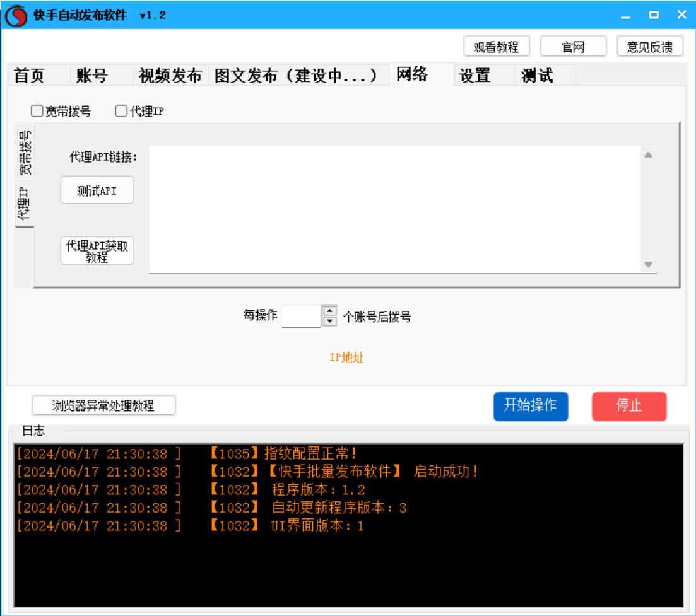
Task: Go to the 设置 tab
Action: (x=485, y=75)
